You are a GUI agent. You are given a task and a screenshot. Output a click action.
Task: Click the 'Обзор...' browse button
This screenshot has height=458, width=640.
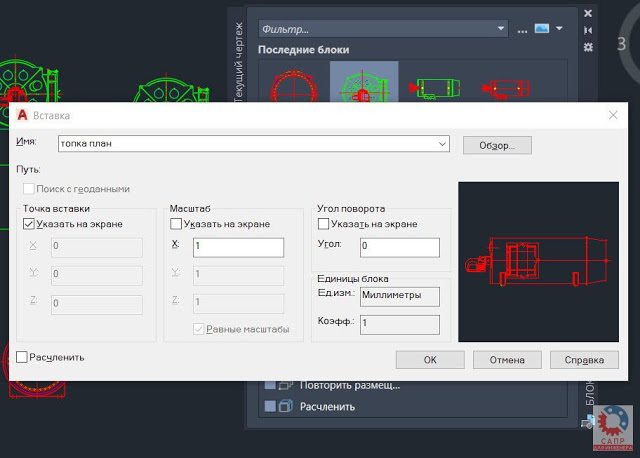pos(496,145)
